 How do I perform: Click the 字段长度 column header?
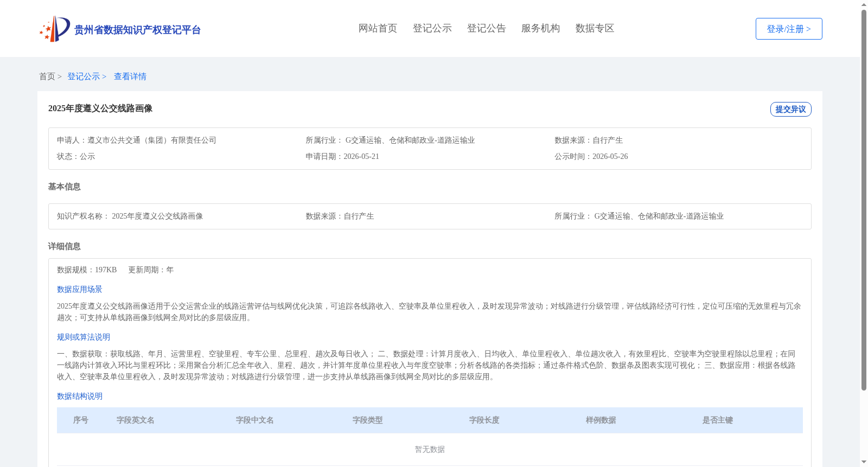click(484, 420)
